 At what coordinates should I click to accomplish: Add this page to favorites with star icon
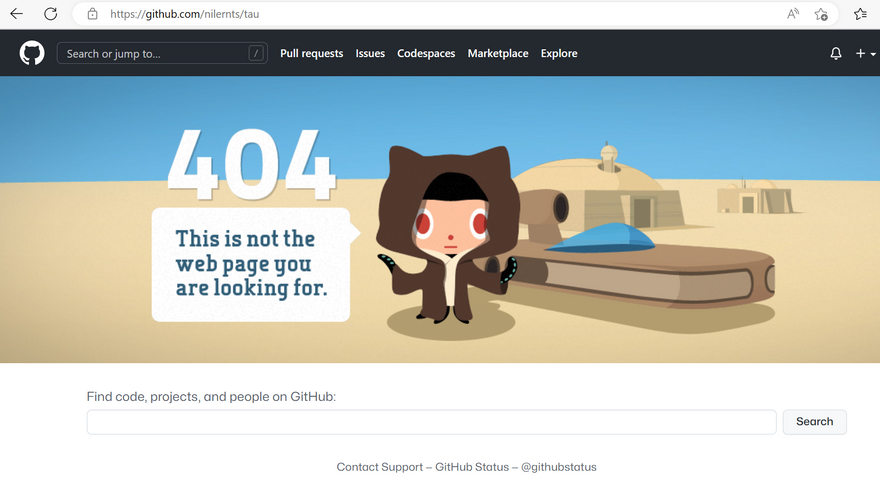tap(821, 14)
